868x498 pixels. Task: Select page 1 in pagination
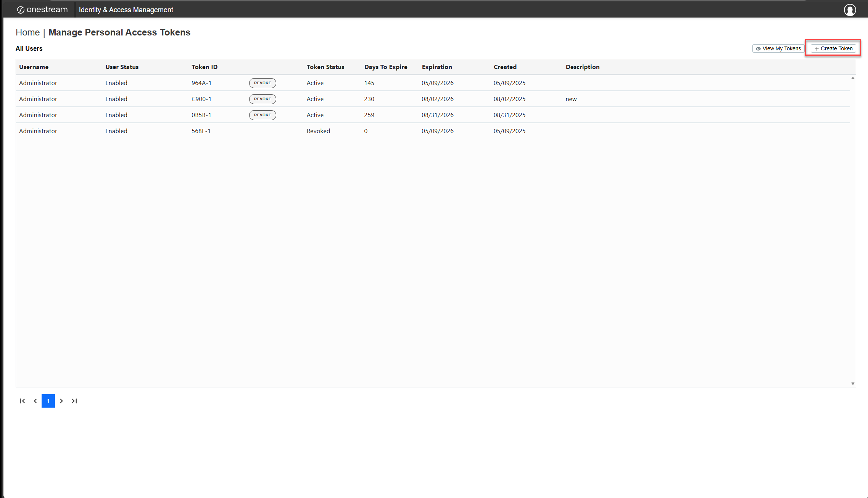tap(48, 401)
